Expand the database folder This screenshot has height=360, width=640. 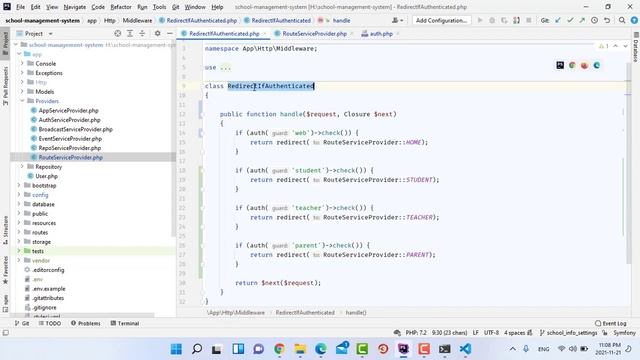tap(19, 204)
